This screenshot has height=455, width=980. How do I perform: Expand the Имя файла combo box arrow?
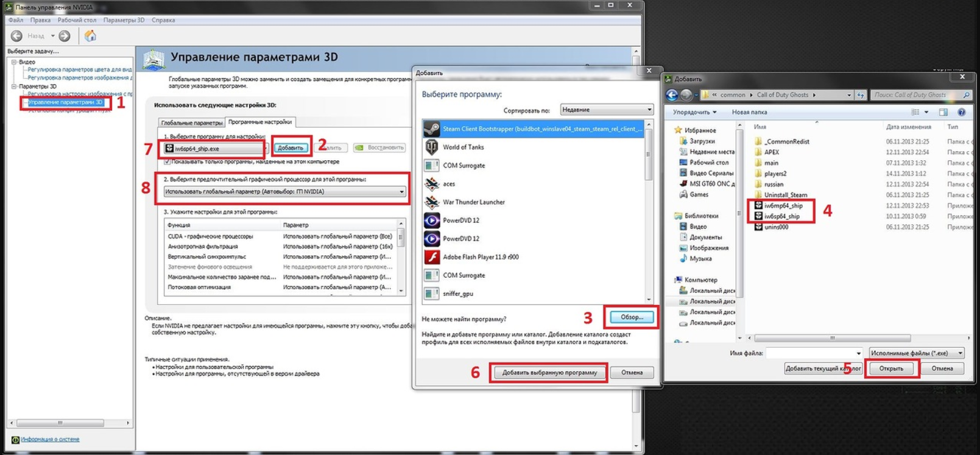point(859,353)
